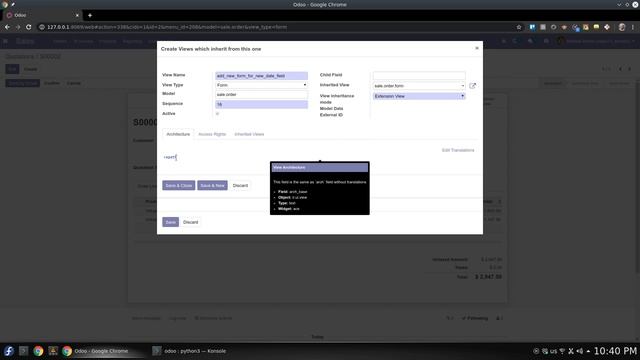The image size is (640, 360).
Task: Click the architecture code editor text
Action: tap(170, 157)
